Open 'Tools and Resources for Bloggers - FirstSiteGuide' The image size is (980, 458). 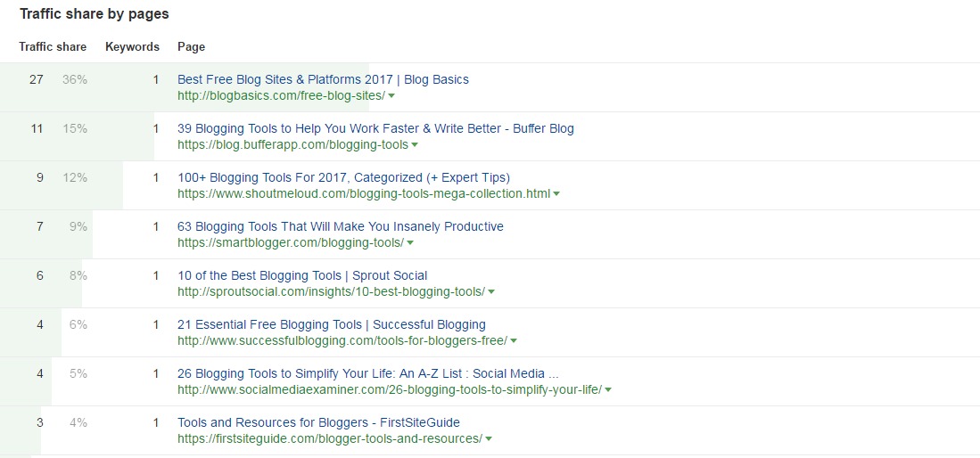click(x=318, y=422)
